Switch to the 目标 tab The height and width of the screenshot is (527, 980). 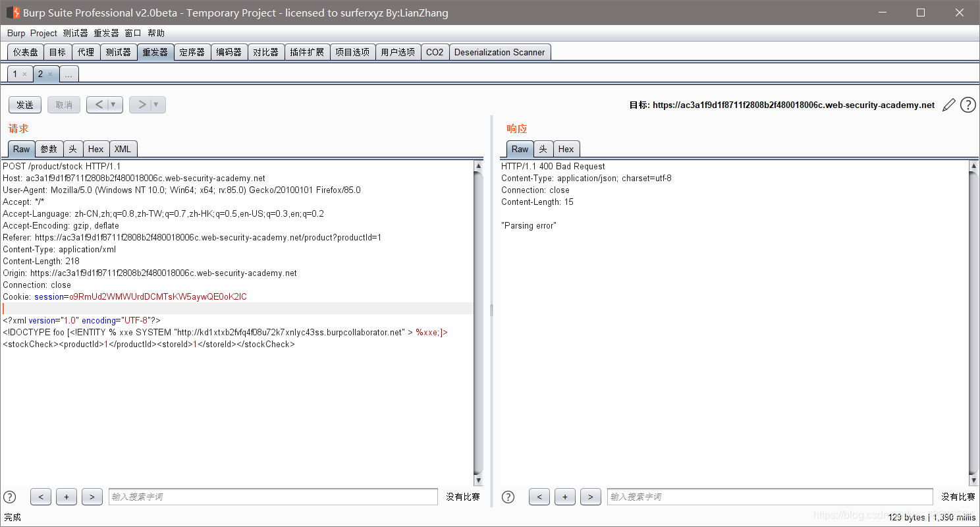(x=57, y=52)
